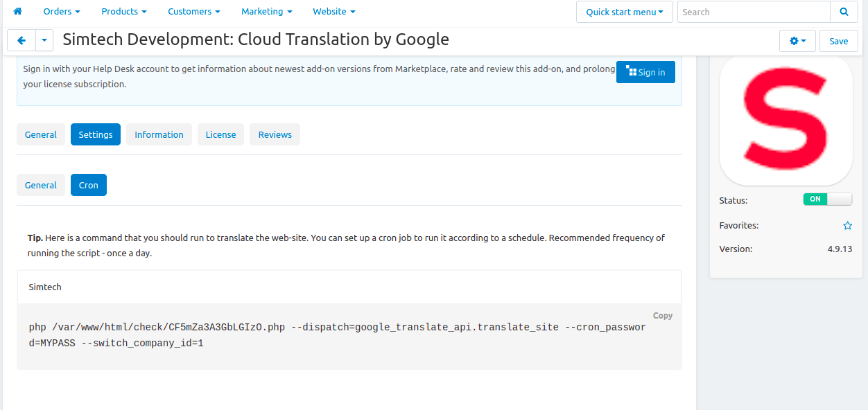This screenshot has width=868, height=410.
Task: Open the Cron sub-tab
Action: 88,185
